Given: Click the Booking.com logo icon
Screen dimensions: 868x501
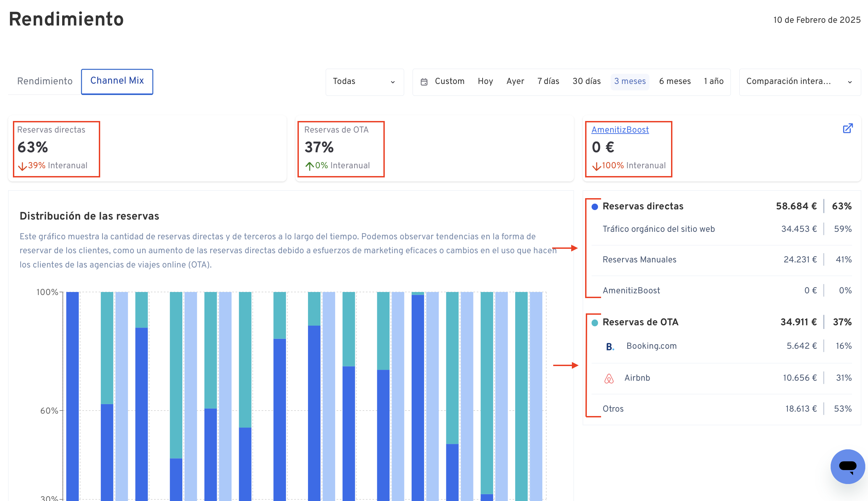Looking at the screenshot, I should pos(610,346).
